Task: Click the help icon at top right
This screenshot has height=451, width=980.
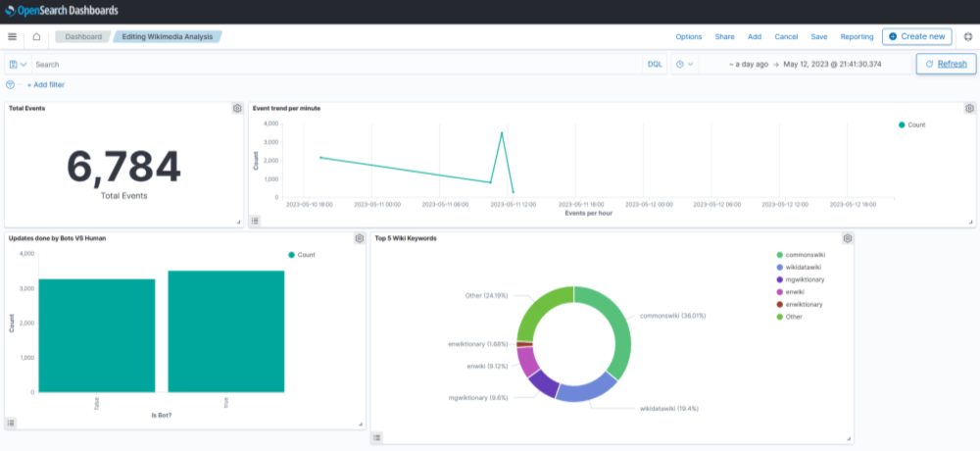Action: [968, 36]
